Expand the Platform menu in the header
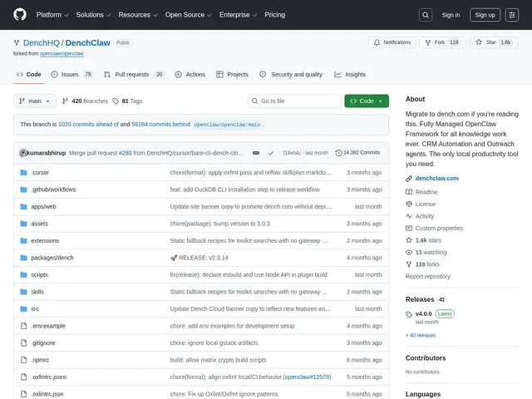 pyautogui.click(x=52, y=15)
